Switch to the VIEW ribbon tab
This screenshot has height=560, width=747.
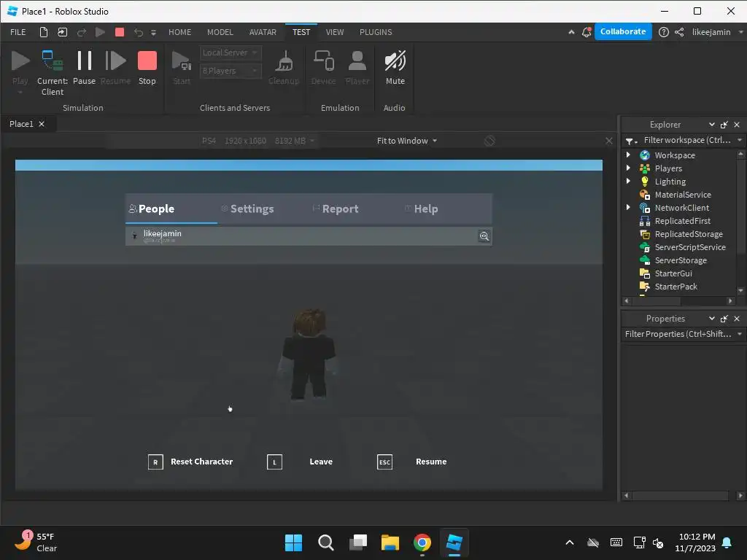pos(334,32)
